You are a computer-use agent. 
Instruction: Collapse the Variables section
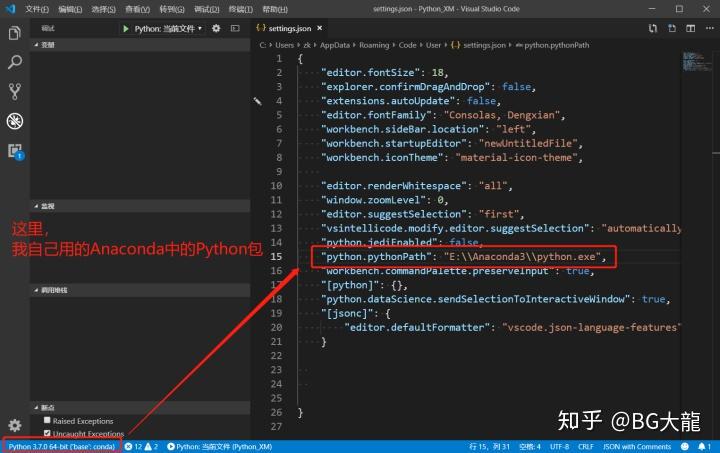click(140, 45)
